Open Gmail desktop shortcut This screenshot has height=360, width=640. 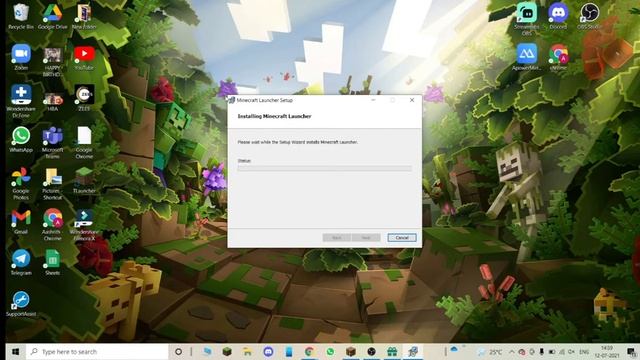pyautogui.click(x=21, y=221)
